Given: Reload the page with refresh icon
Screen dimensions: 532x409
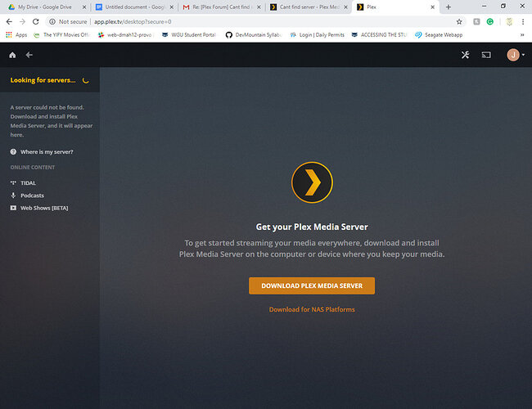Looking at the screenshot, I should [x=36, y=22].
